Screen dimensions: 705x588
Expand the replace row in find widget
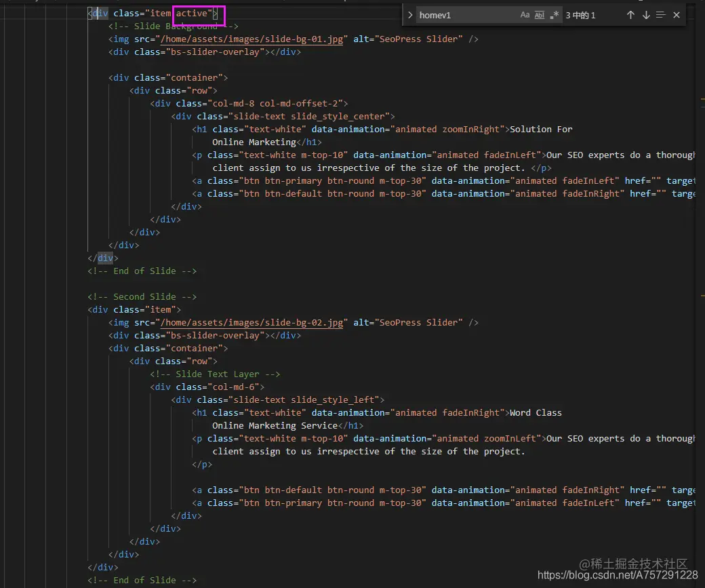tap(409, 15)
